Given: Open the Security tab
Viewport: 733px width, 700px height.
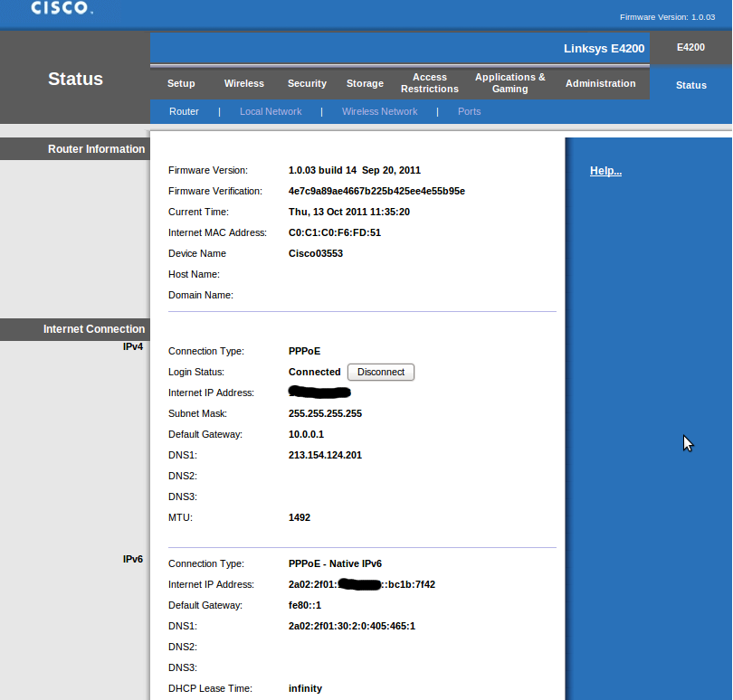Looking at the screenshot, I should click(307, 83).
